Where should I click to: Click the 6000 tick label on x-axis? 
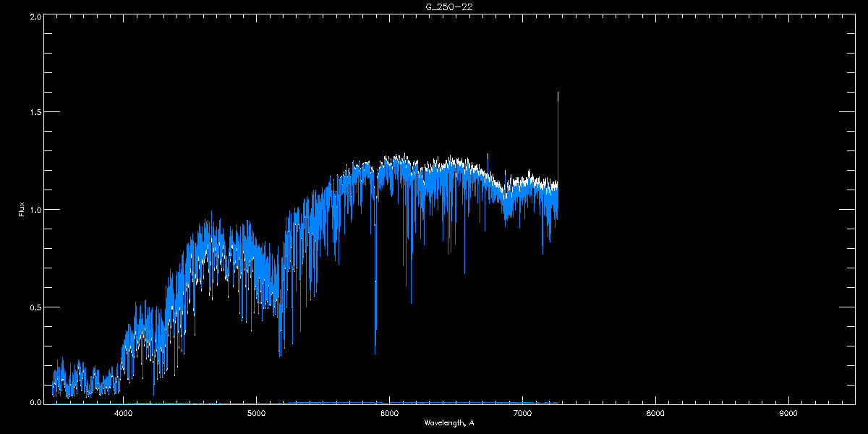tap(389, 414)
